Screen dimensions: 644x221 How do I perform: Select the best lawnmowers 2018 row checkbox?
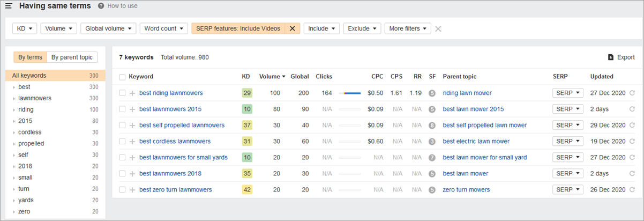[x=123, y=174]
